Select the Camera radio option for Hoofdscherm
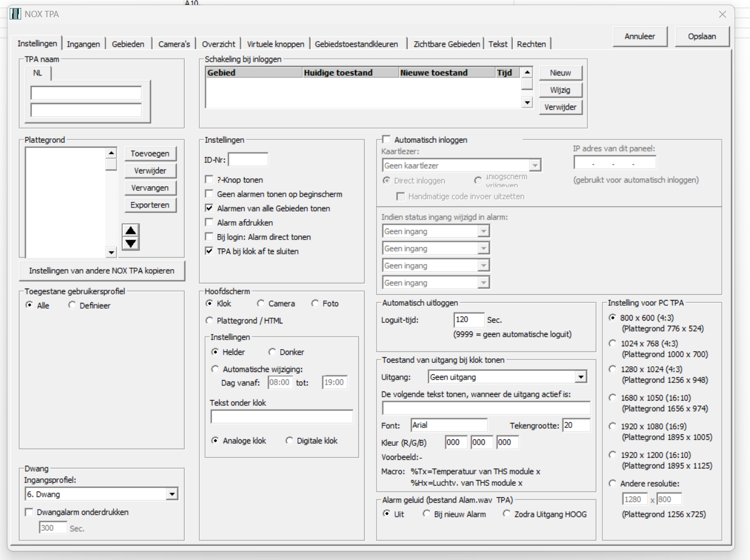 pyautogui.click(x=261, y=303)
